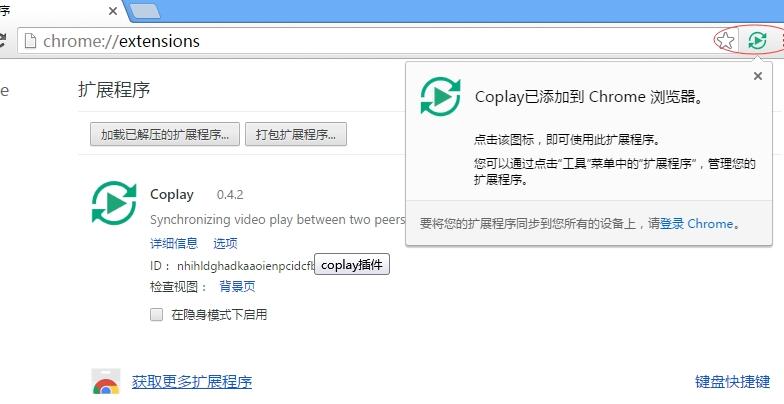Open 键盘快捷键 link
Screen dimensions: 784x404
coord(732,382)
